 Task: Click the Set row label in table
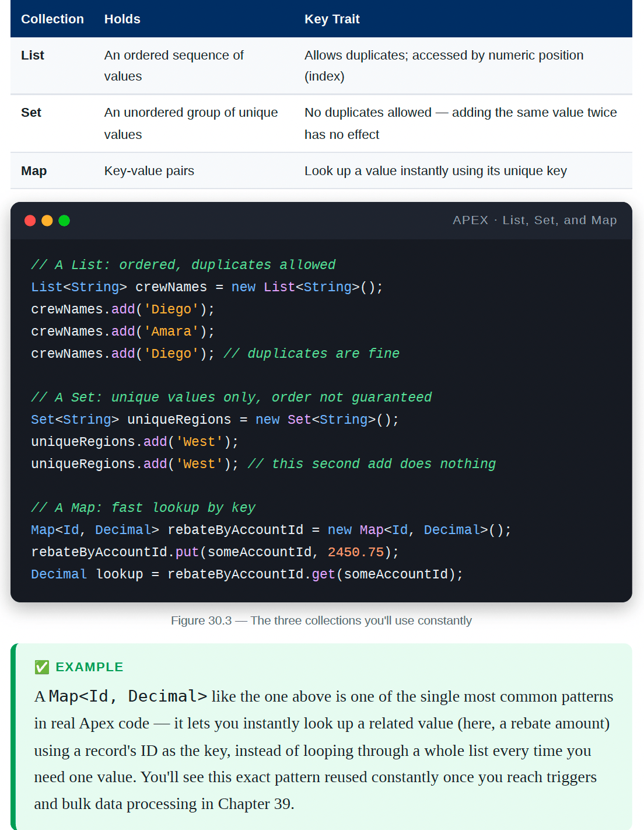pyautogui.click(x=32, y=113)
